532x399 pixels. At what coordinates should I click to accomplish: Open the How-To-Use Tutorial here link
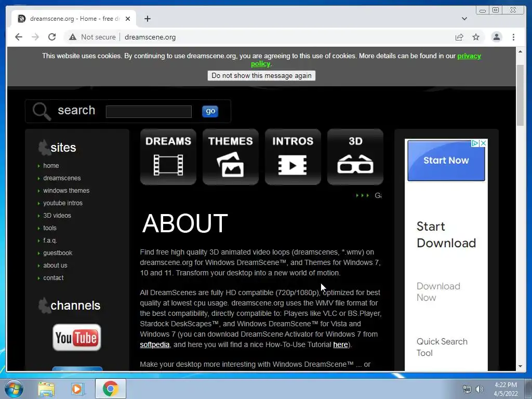340,345
